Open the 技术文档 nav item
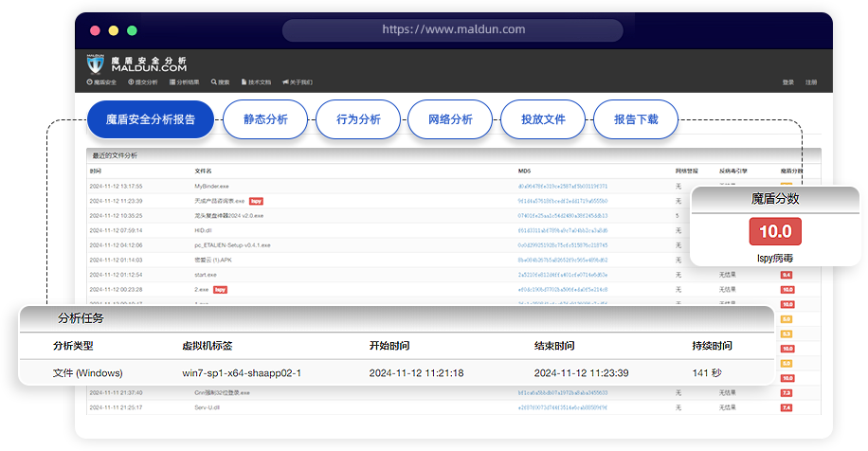This screenshot has height=451, width=868. (x=256, y=81)
